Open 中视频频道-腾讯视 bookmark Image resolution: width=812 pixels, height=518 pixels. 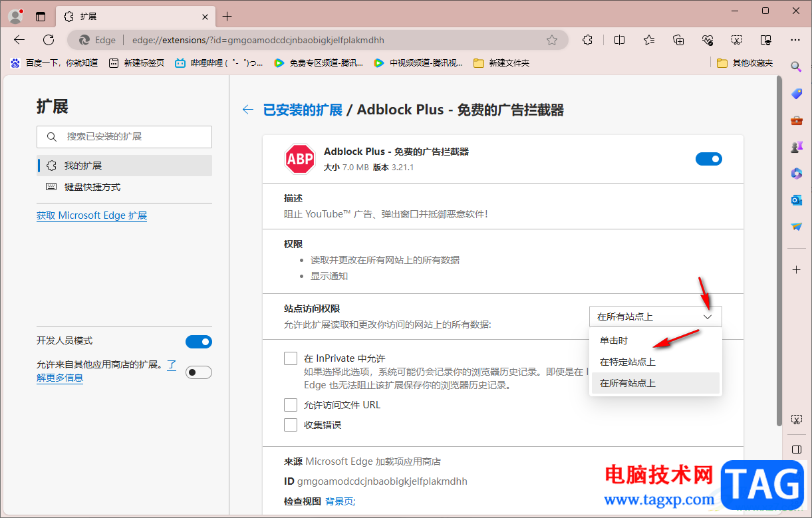(x=418, y=63)
